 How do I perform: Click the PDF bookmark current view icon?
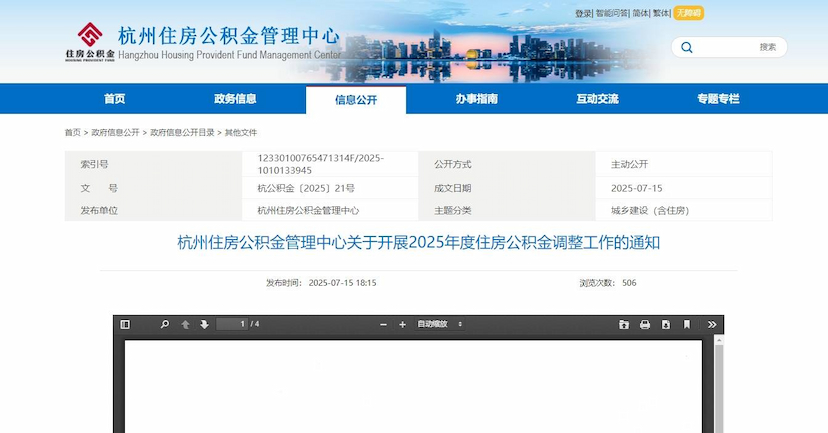686,324
